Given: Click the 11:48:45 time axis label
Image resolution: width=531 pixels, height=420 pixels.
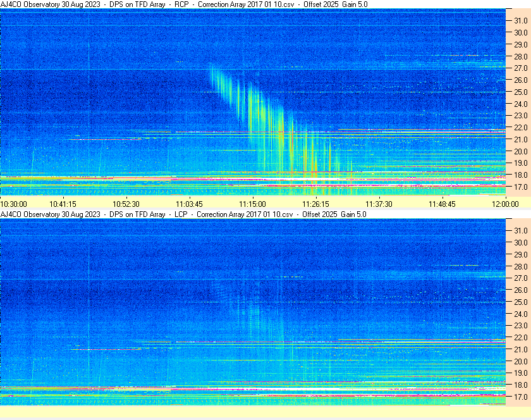Looking at the screenshot, I should coord(442,204).
